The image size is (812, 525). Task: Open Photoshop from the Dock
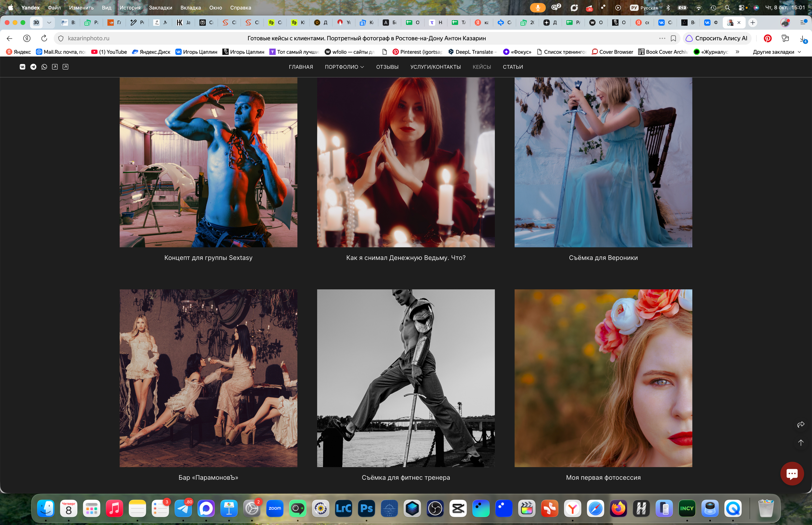tap(366, 509)
